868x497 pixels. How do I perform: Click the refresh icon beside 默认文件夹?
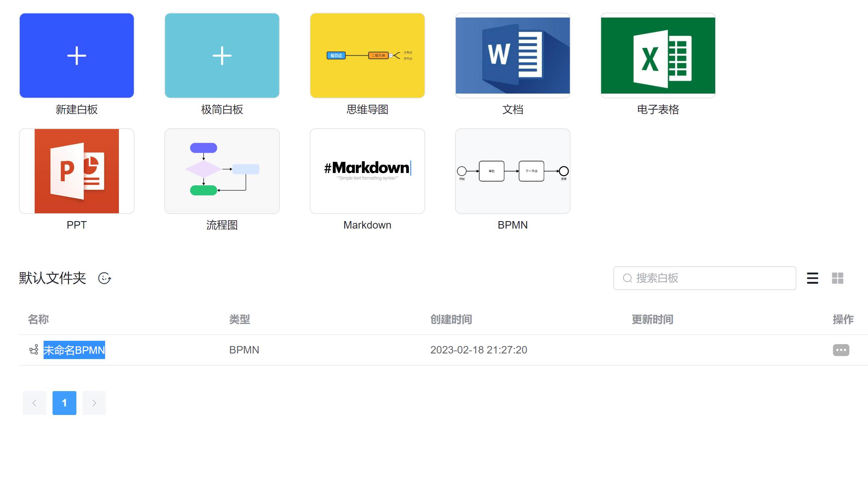pyautogui.click(x=104, y=278)
